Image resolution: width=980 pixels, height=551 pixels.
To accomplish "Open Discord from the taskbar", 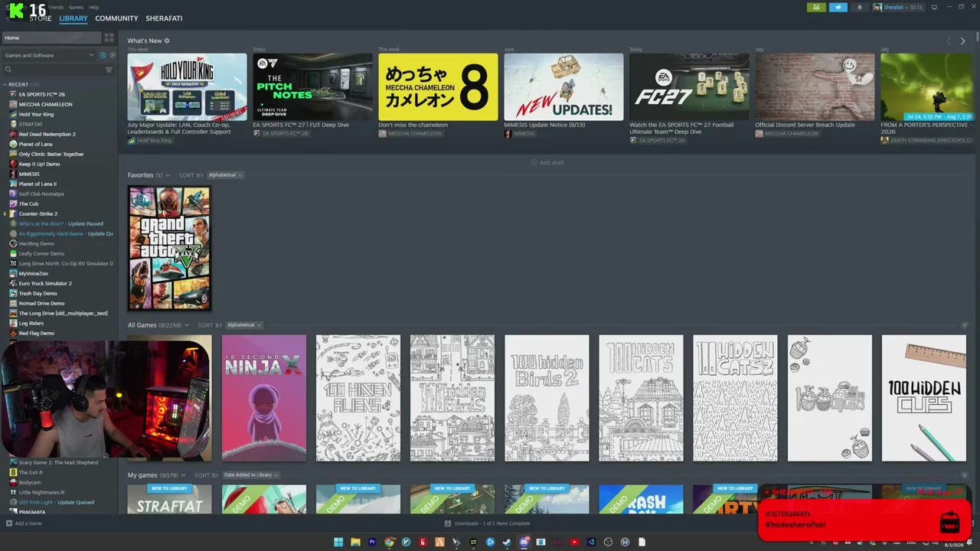I will [x=524, y=542].
